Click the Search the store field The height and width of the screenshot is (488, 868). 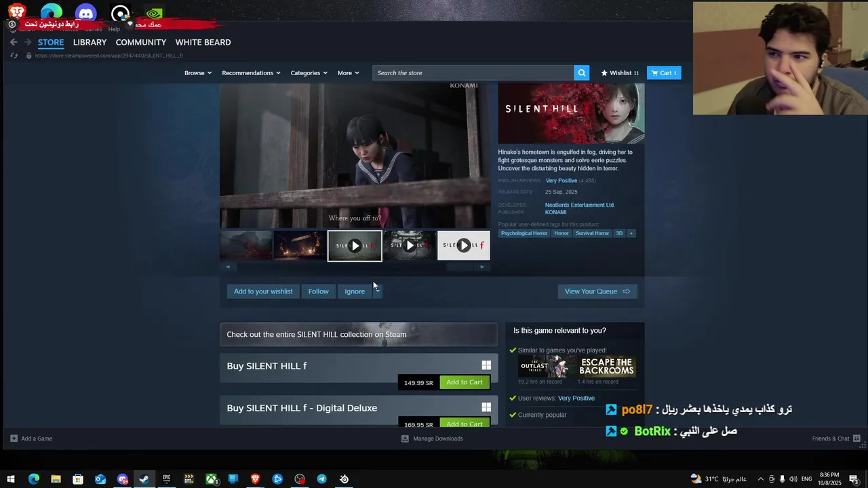pyautogui.click(x=473, y=73)
